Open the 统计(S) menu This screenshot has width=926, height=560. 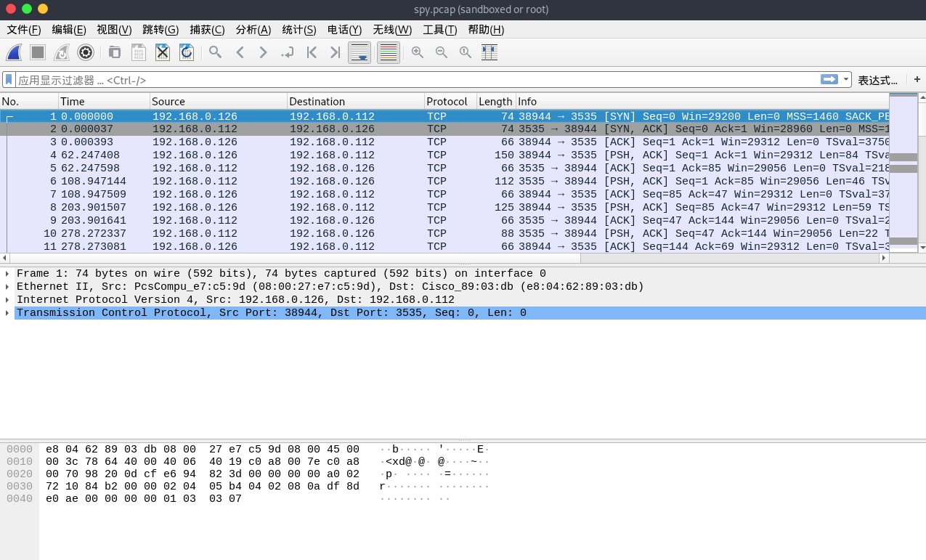click(298, 30)
